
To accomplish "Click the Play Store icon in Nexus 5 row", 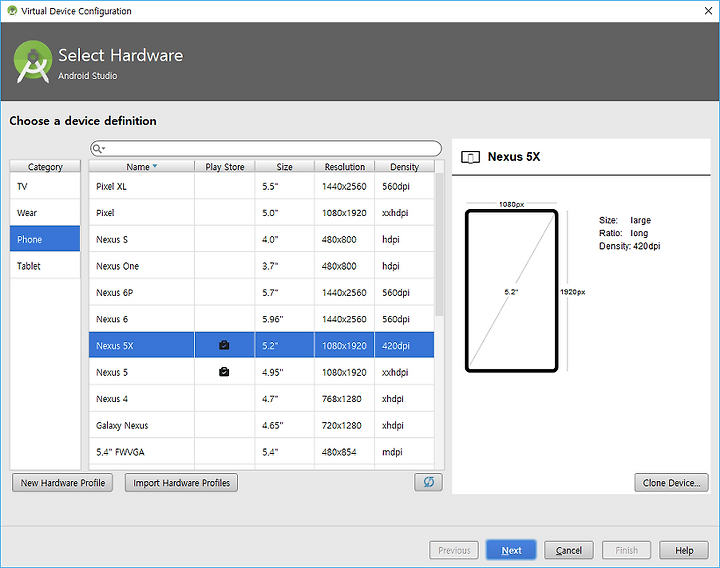I will (224, 372).
